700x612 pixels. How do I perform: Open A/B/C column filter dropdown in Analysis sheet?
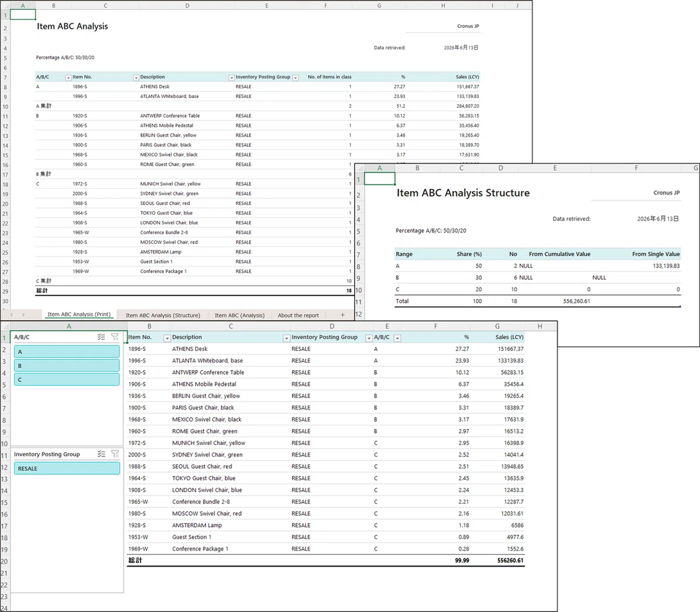pos(397,338)
